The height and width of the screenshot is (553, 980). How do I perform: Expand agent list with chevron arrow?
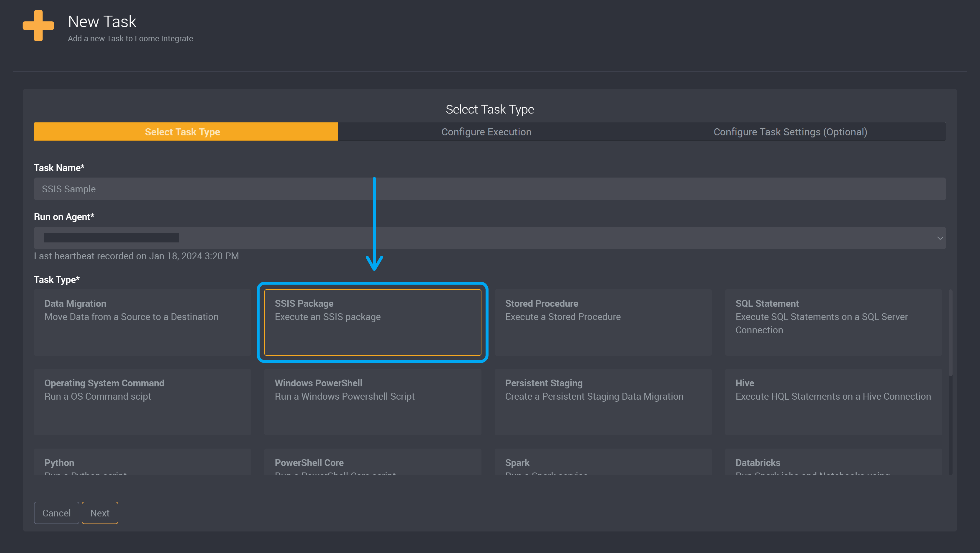[940, 238]
